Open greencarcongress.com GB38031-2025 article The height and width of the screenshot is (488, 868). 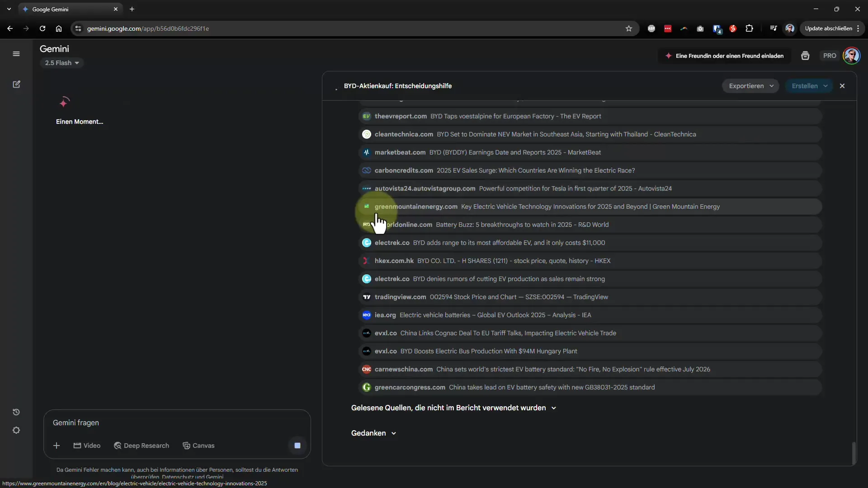click(x=590, y=387)
